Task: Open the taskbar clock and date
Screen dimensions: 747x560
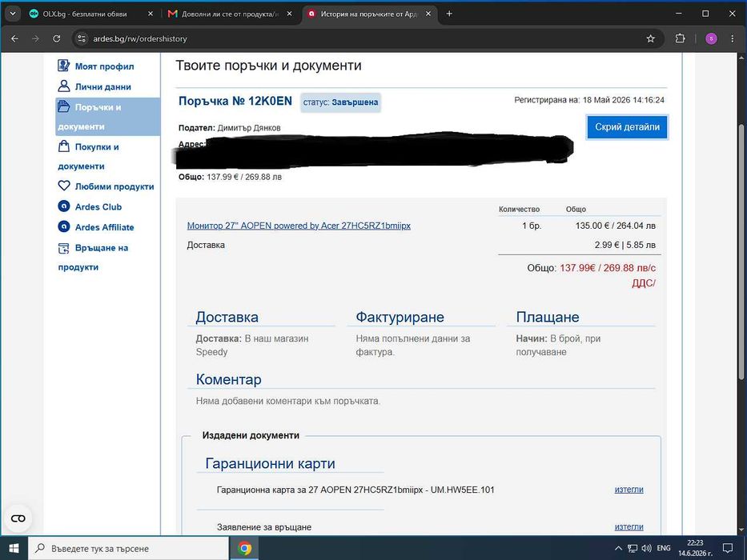Action: point(695,548)
